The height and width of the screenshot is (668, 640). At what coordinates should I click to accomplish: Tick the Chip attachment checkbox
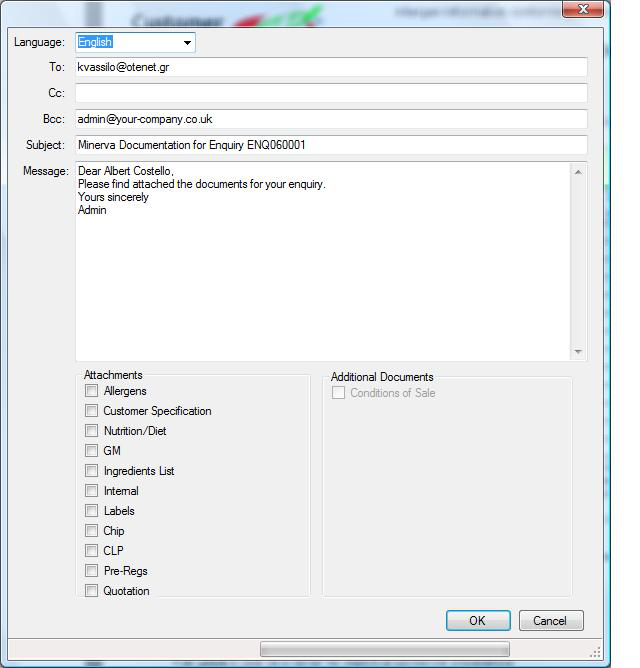(92, 531)
